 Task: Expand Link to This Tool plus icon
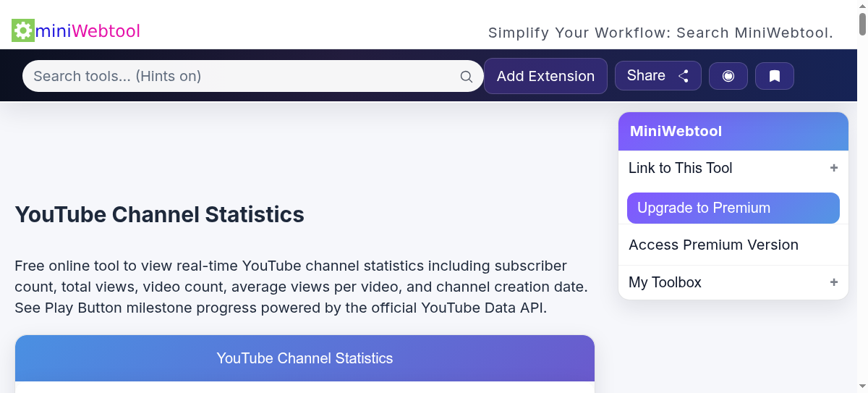pyautogui.click(x=833, y=168)
